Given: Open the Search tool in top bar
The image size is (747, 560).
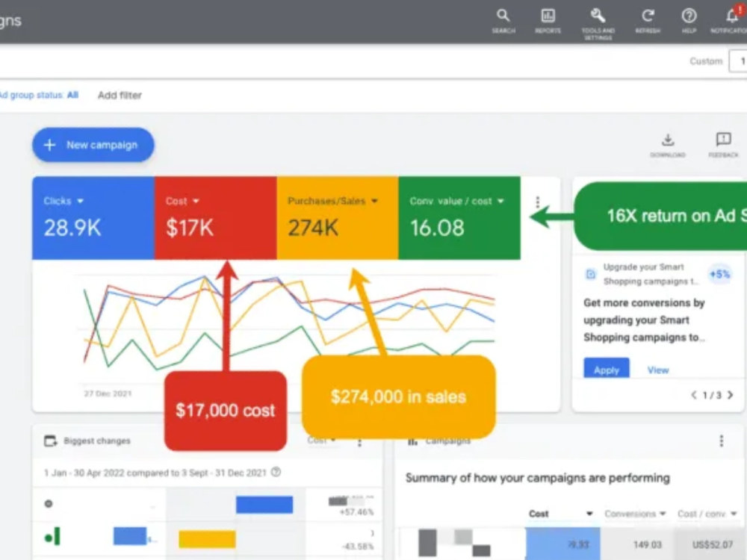Looking at the screenshot, I should [x=503, y=20].
